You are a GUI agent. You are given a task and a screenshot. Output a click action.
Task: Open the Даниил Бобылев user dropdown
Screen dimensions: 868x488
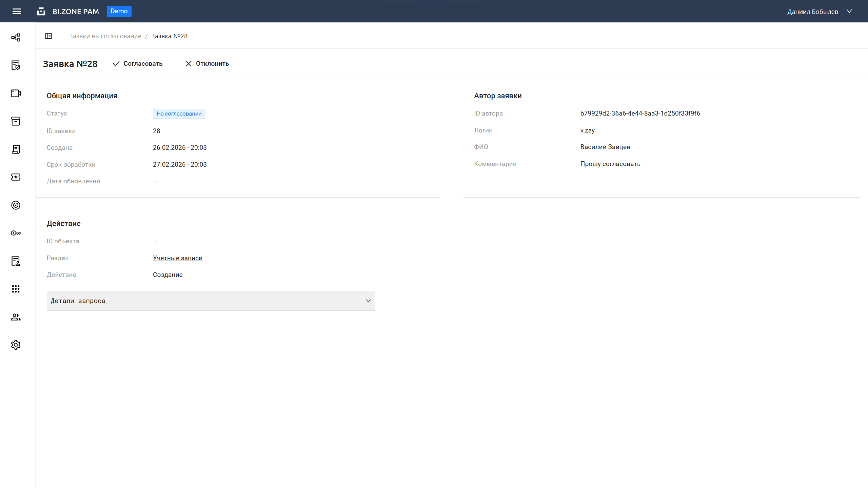[x=819, y=12]
